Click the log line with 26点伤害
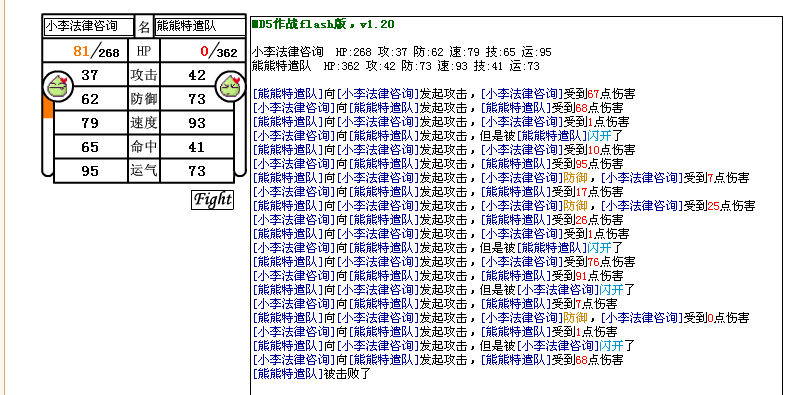Viewport: 788px width, 395px height. point(438,220)
